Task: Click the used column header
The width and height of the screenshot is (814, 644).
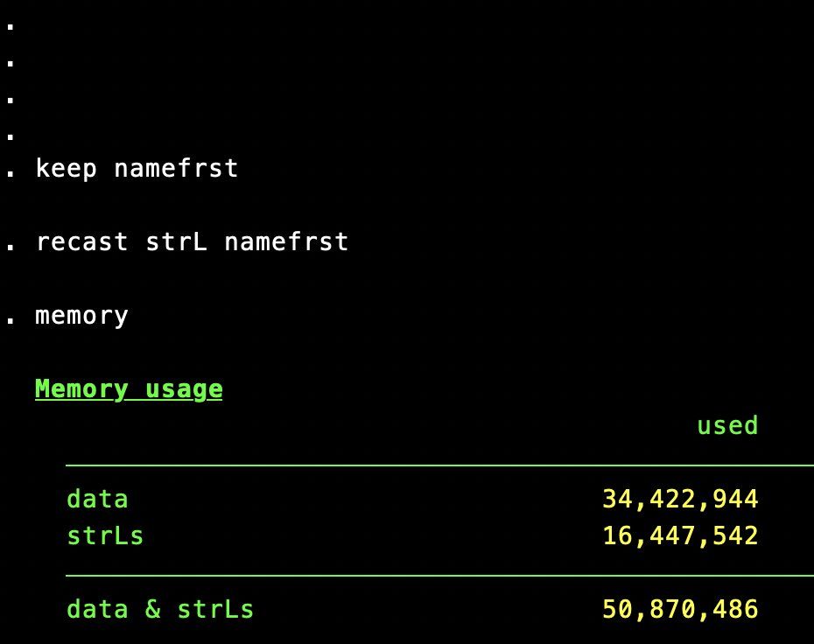Action: tap(726, 426)
